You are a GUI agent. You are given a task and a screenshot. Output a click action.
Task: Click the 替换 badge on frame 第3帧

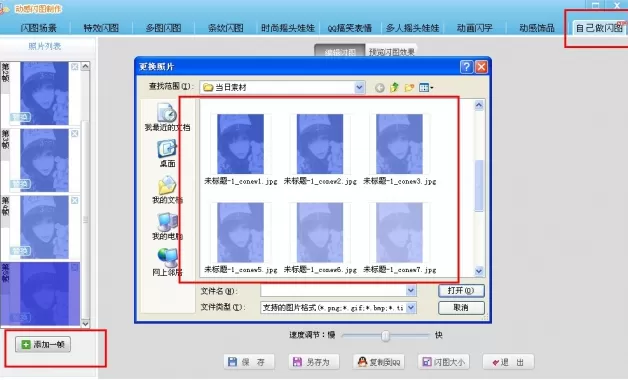point(20,184)
